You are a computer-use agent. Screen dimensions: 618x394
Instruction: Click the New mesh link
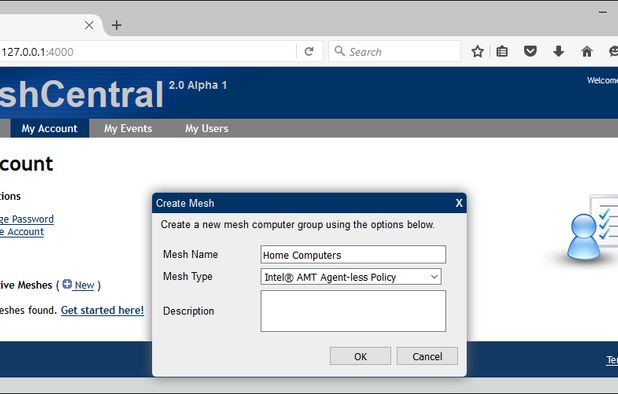tap(84, 285)
